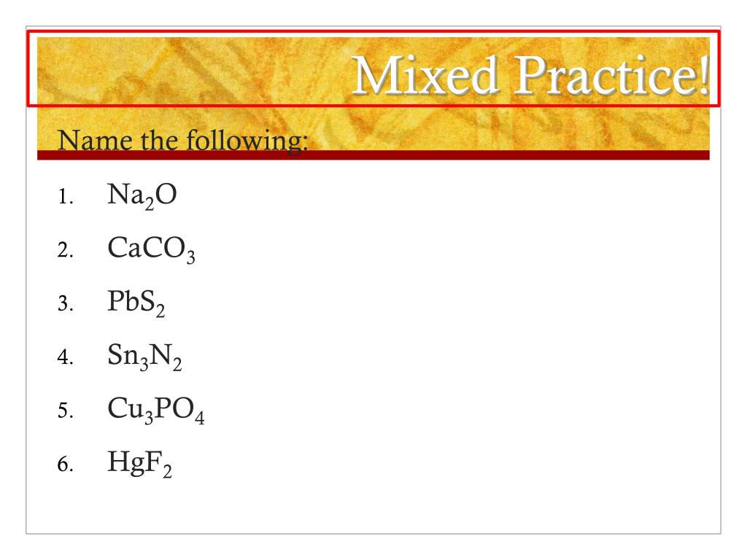Click the PbS2 formula

(x=136, y=303)
